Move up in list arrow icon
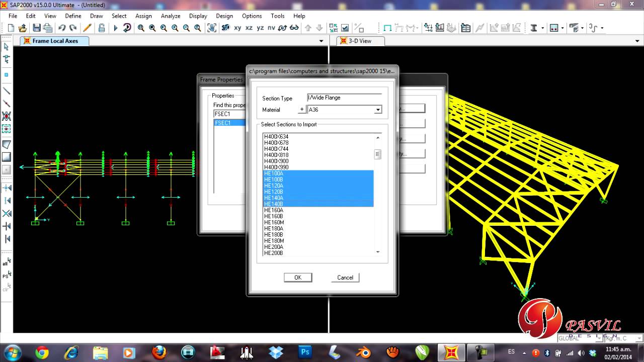Screen dimensions: 644x362 pos(308,28)
